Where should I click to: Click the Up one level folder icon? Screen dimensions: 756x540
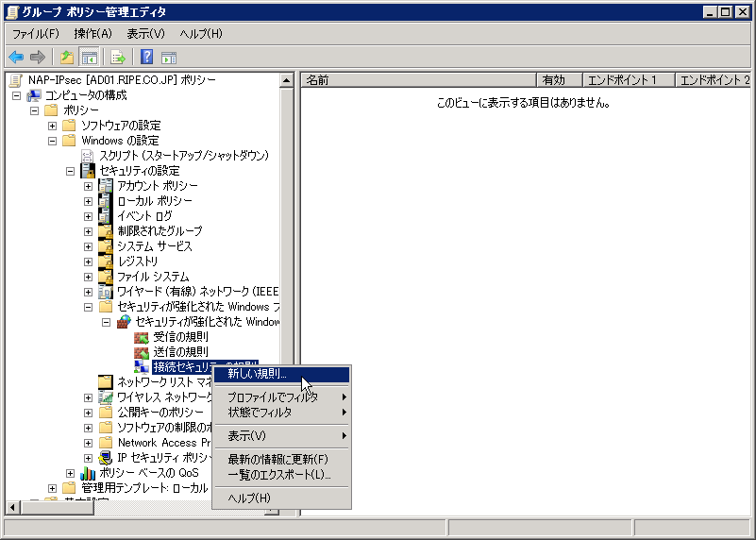67,58
